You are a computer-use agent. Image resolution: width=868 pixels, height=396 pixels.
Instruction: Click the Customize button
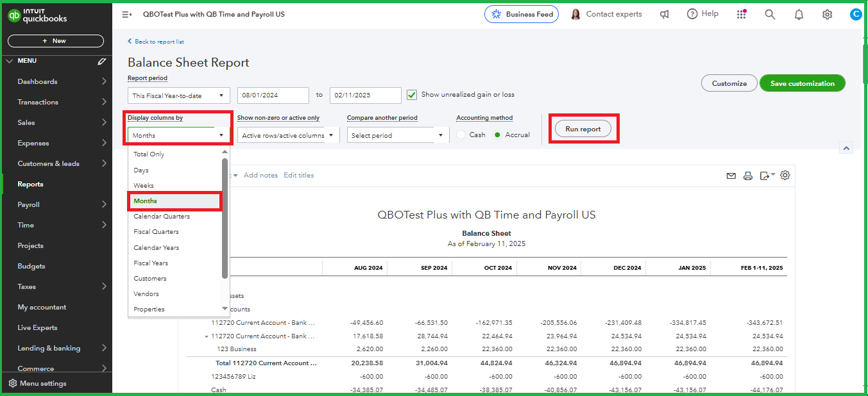point(729,83)
